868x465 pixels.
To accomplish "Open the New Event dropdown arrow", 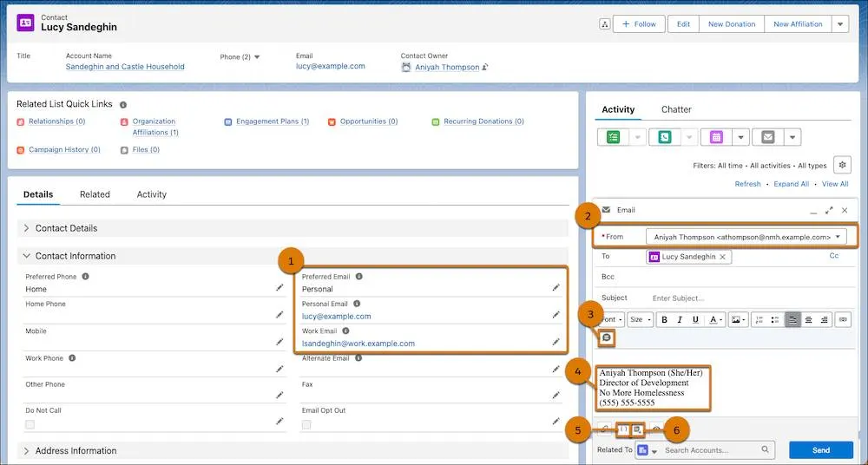I will click(740, 137).
